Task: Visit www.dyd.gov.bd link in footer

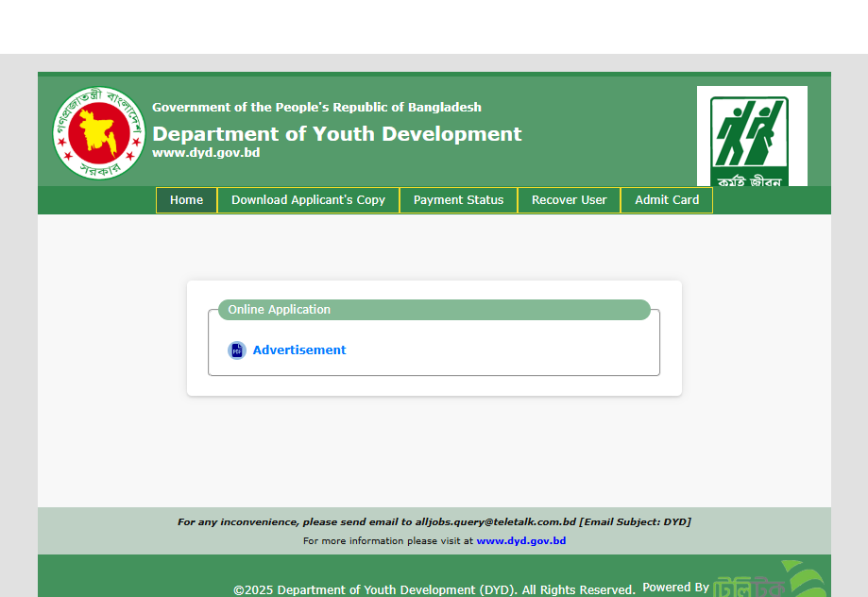Action: point(521,540)
